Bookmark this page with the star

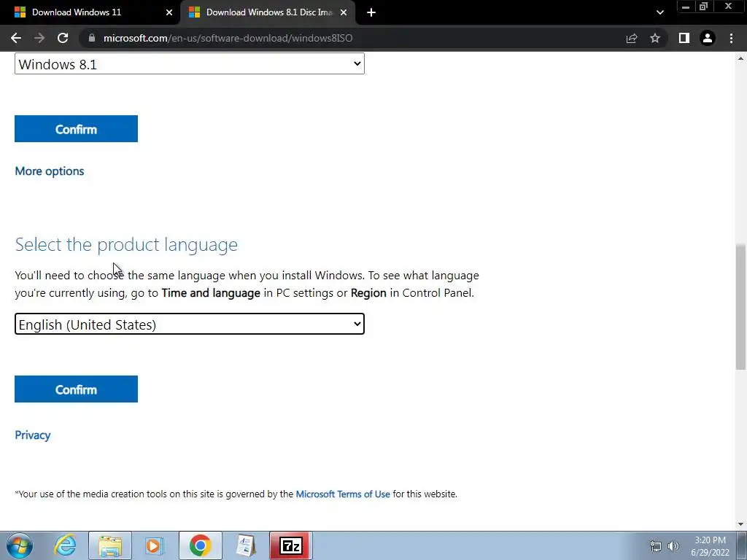(655, 38)
